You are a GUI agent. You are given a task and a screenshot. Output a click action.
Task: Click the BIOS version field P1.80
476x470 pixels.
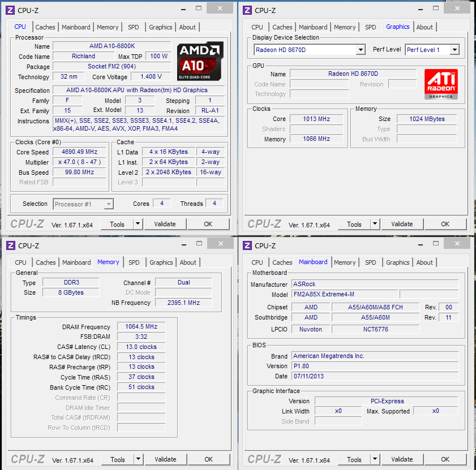point(375,366)
